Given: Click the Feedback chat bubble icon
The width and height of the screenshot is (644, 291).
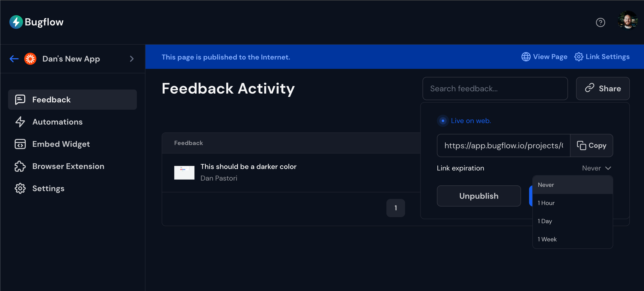Looking at the screenshot, I should (x=20, y=100).
